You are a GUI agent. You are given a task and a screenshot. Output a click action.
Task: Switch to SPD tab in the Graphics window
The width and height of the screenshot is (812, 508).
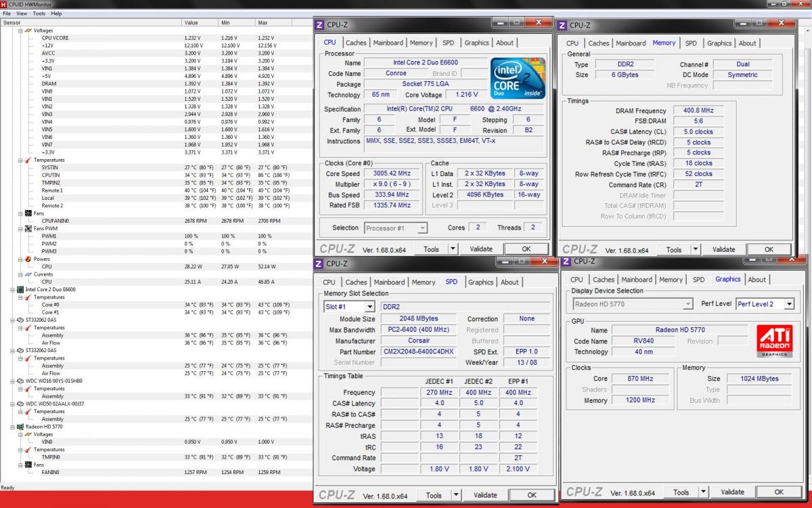pyautogui.click(x=698, y=280)
